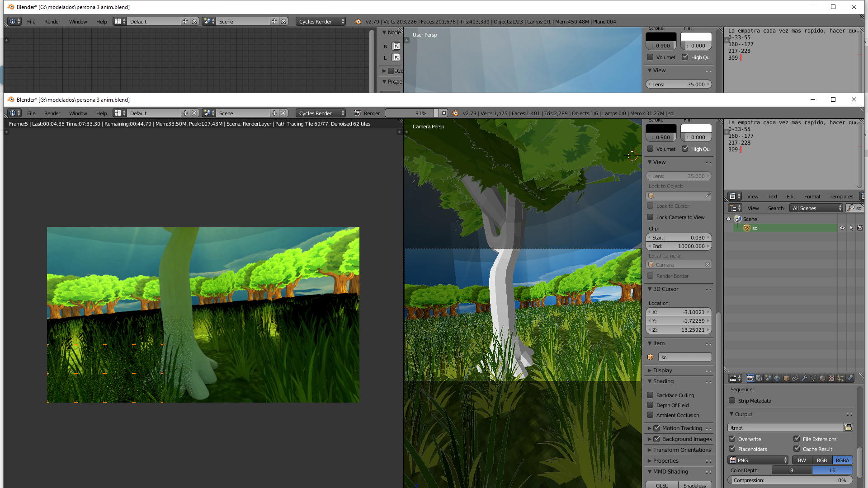Disable the Overwrite output checkbox
The width and height of the screenshot is (868, 488).
[732, 439]
